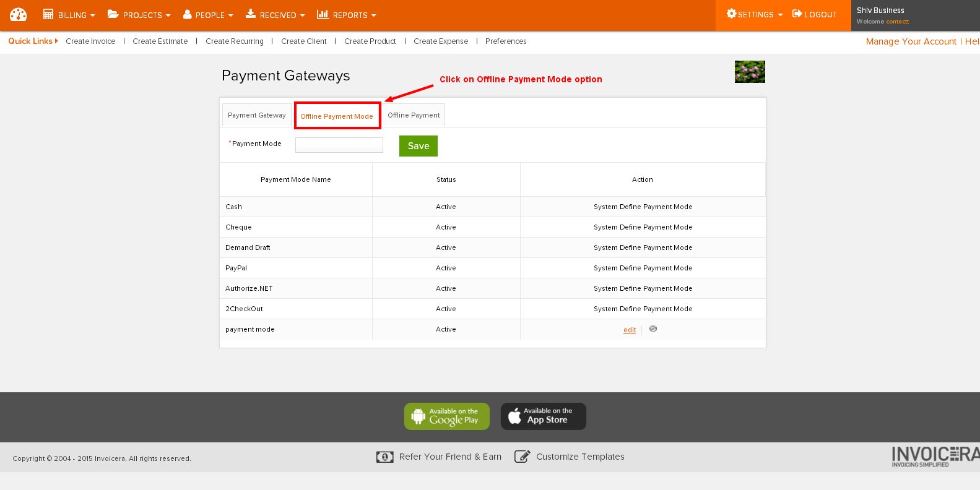Click the Invoicera logo in the footer

[935, 457]
